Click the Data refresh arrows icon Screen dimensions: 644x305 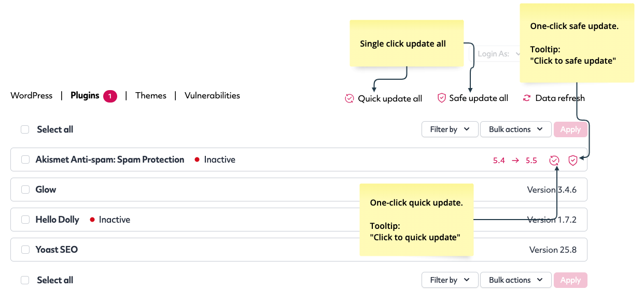(527, 98)
